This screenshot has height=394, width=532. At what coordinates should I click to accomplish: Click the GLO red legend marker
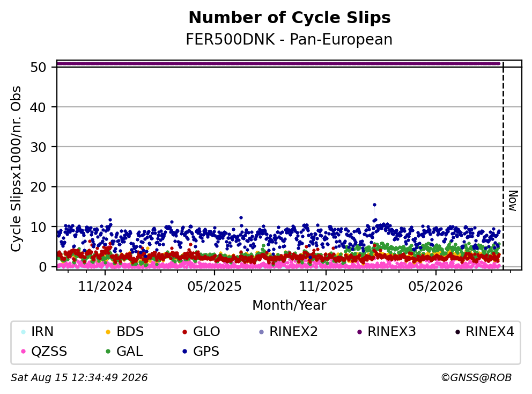coord(185,332)
